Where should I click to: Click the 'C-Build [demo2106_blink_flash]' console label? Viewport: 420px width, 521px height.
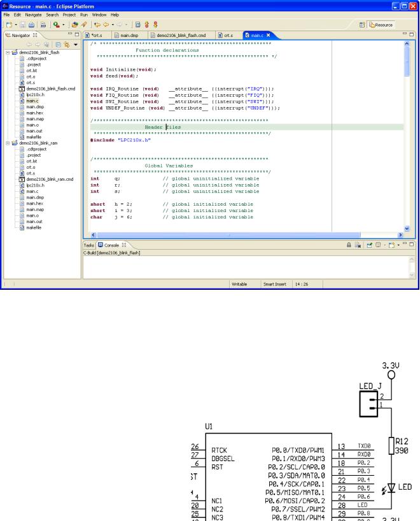111,253
